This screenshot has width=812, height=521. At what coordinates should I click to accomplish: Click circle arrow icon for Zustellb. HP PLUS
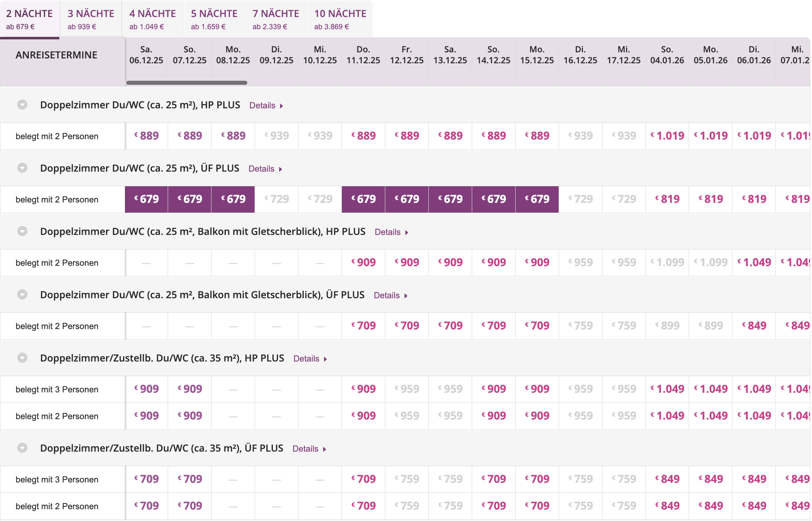click(22, 358)
